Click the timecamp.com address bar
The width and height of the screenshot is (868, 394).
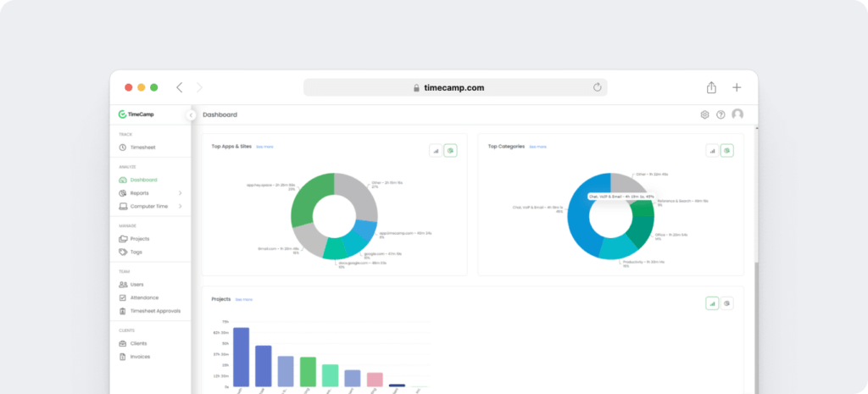(455, 87)
